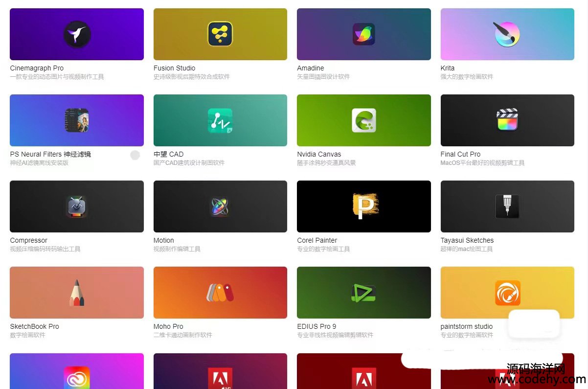Click description "随手涂鸦秒变逼真风景"
The image size is (588, 389).
[x=326, y=163]
